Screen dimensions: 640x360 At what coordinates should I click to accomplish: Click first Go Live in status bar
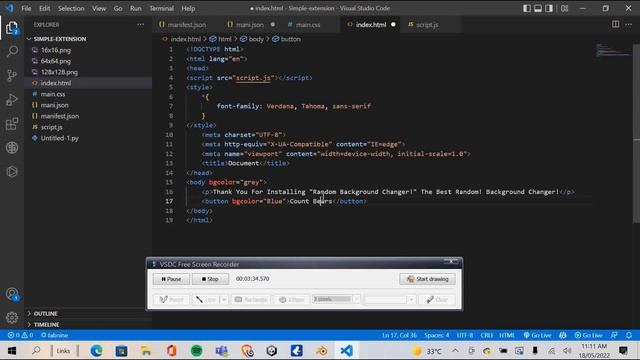(538, 335)
